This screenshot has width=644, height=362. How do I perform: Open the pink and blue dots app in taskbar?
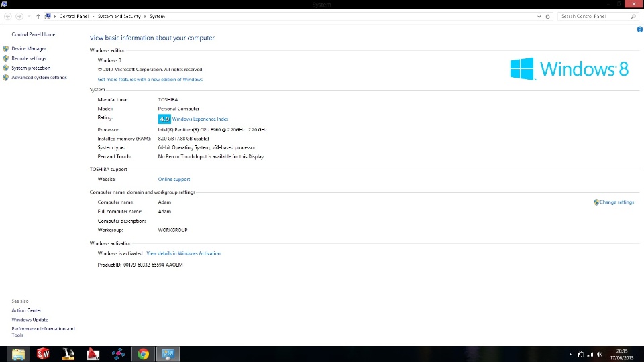pos(118,354)
